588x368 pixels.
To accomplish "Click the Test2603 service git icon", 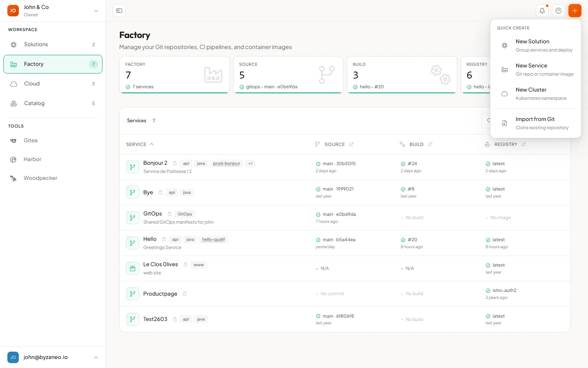I will click(x=132, y=319).
